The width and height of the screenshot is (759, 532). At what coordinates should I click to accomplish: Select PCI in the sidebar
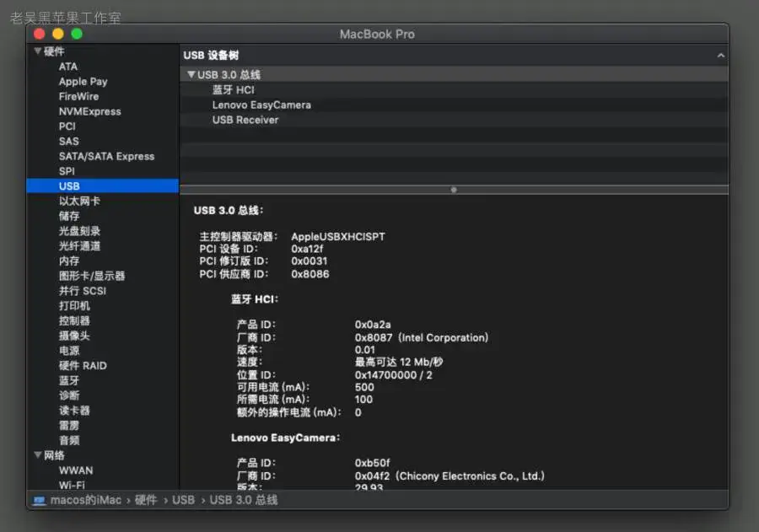[67, 126]
